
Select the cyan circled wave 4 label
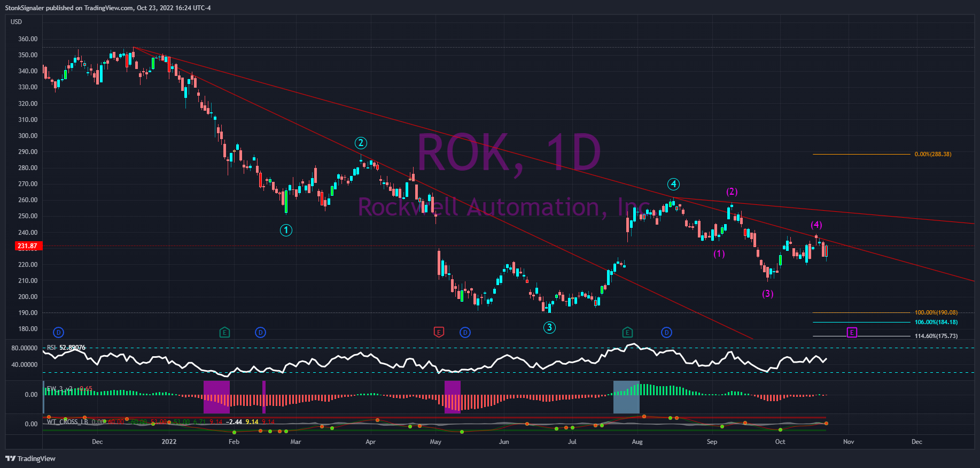673,185
